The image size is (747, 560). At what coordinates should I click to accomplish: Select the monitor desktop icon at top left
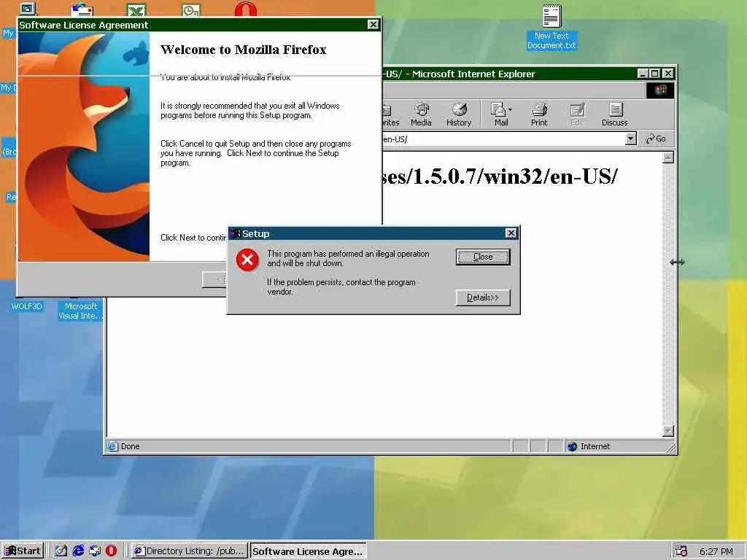[x=28, y=9]
